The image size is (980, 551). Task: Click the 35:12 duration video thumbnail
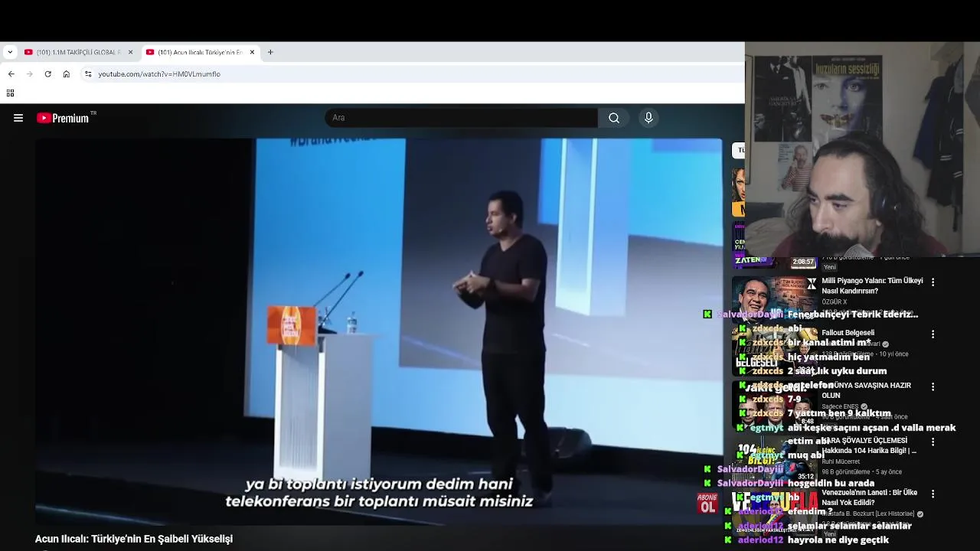pos(775,459)
